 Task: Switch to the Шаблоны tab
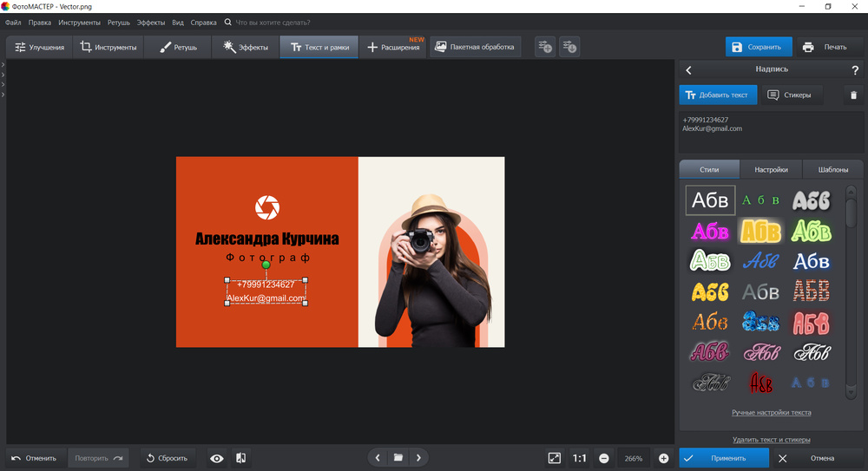832,169
